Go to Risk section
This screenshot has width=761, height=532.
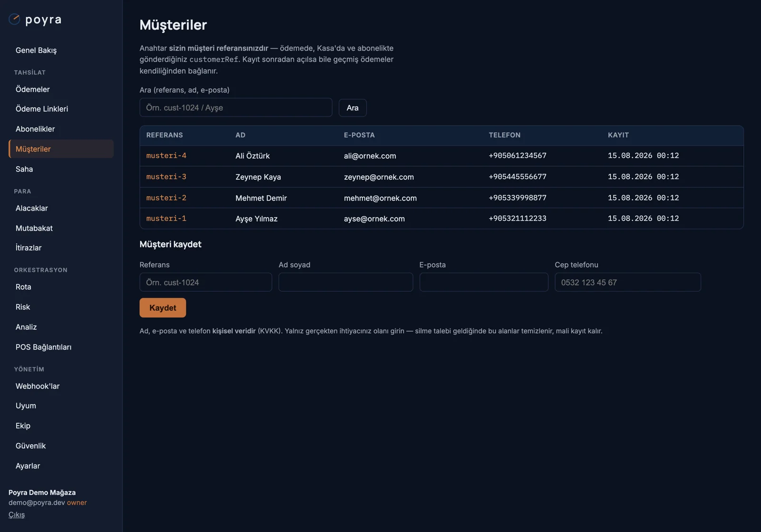[23, 307]
